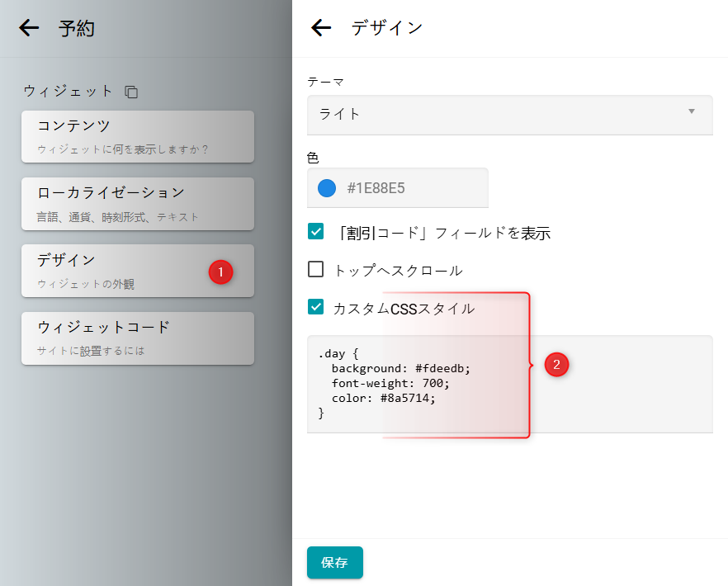
Task: Open the ローカライゼーション settings card
Action: (138, 204)
